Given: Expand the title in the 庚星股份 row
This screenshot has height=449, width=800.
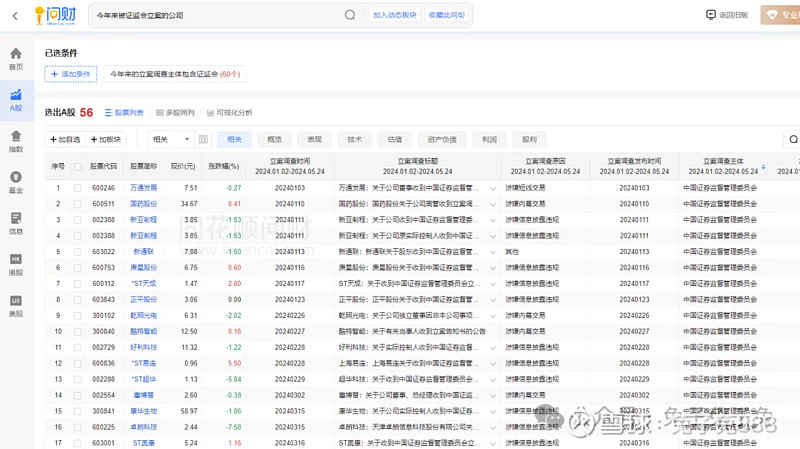Looking at the screenshot, I should (493, 268).
